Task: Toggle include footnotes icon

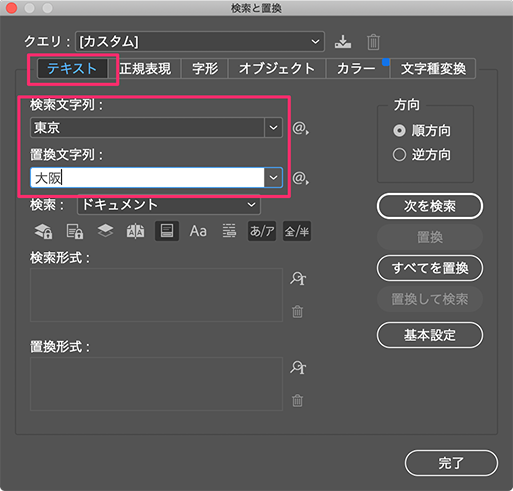Action: pos(167,231)
